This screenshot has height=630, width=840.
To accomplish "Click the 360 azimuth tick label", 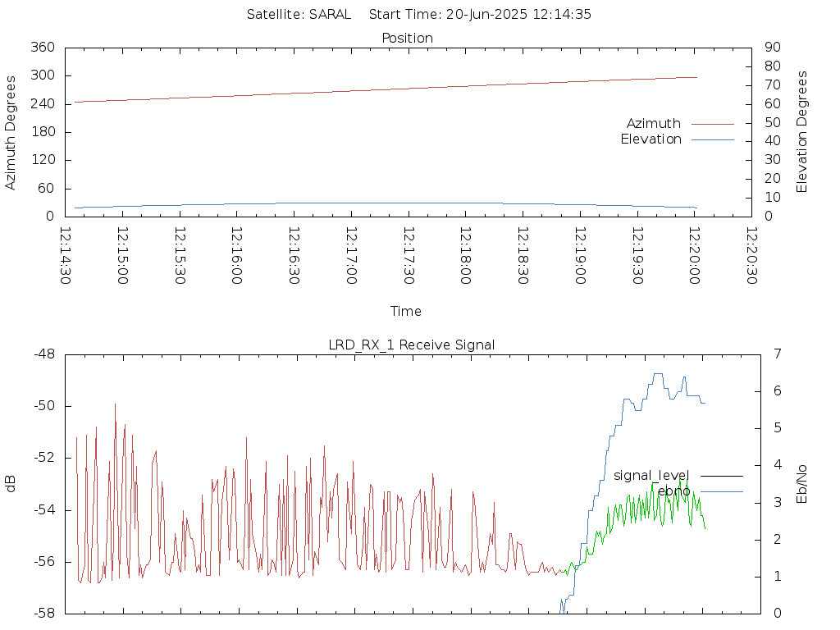I will 43,47.
